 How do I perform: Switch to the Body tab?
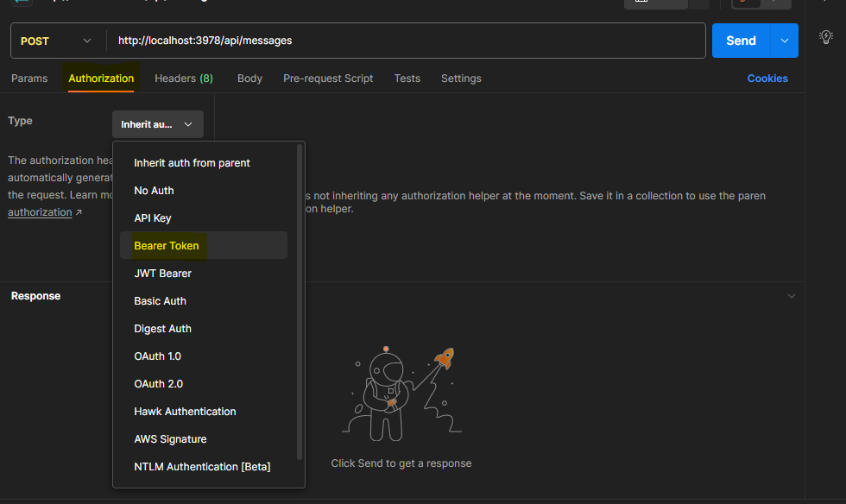[249, 79]
